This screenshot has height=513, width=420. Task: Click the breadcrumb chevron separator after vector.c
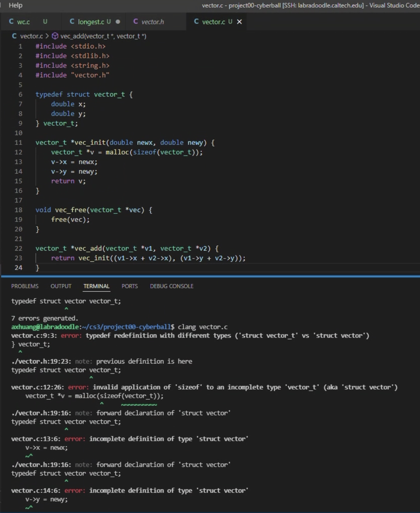[x=47, y=36]
